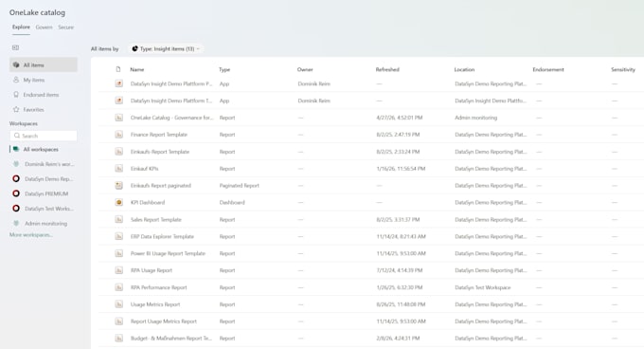Click report icon for Budget- & Maßnahmen Report
Screen dimensions: 644x349
118,339
